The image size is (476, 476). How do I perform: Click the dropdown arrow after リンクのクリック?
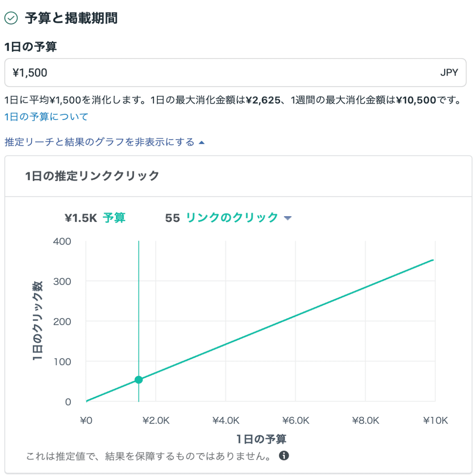(x=288, y=218)
